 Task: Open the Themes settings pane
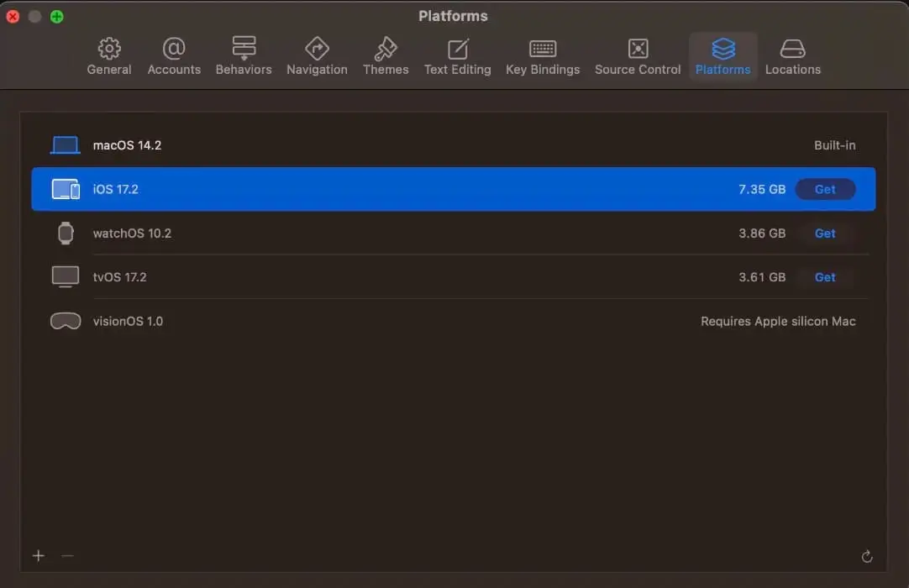tap(386, 55)
